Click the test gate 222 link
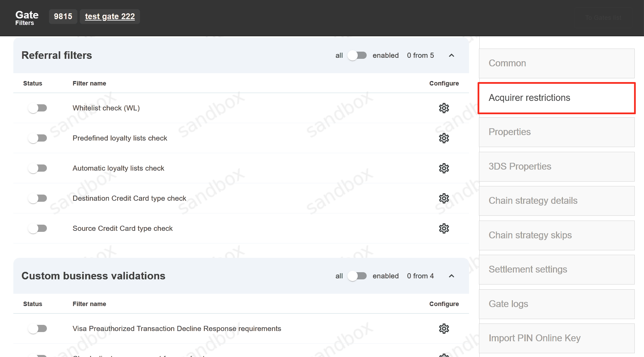The height and width of the screenshot is (357, 644). (x=110, y=16)
